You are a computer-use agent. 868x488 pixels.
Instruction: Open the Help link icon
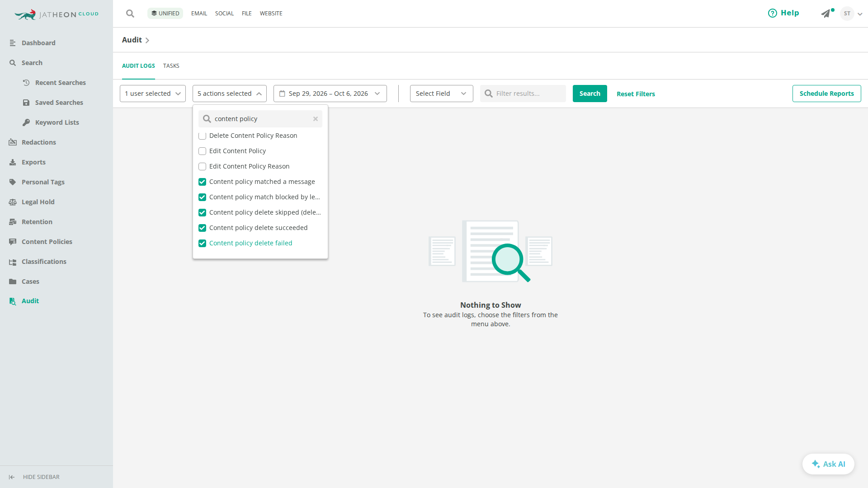[773, 13]
